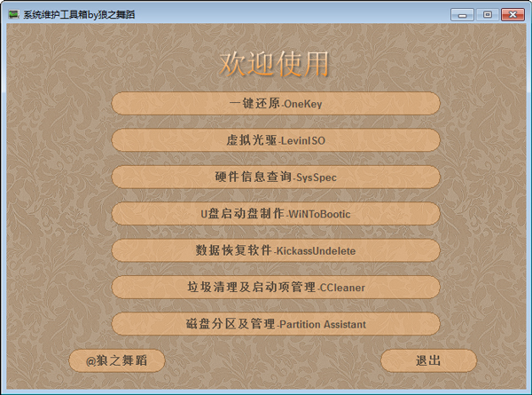Start U盘启动盘制作 WiNToBootic

tap(276, 214)
